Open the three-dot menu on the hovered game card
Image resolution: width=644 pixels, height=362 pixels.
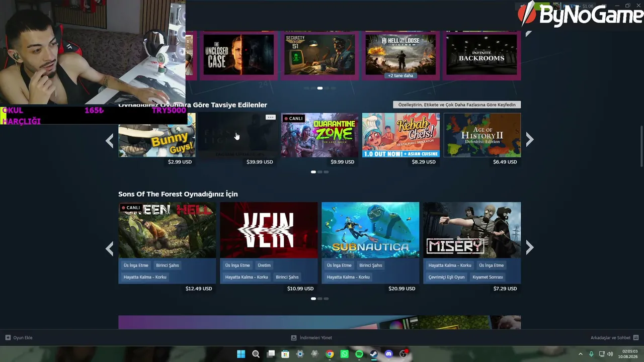coord(271,117)
